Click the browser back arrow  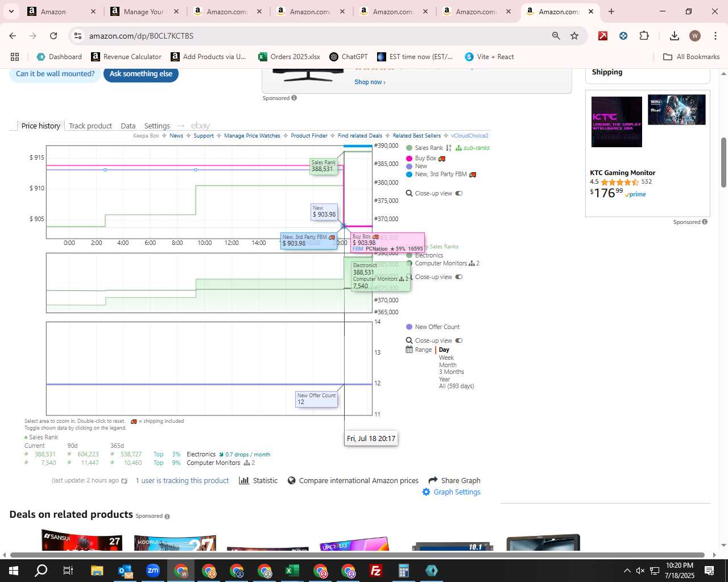[x=13, y=36]
